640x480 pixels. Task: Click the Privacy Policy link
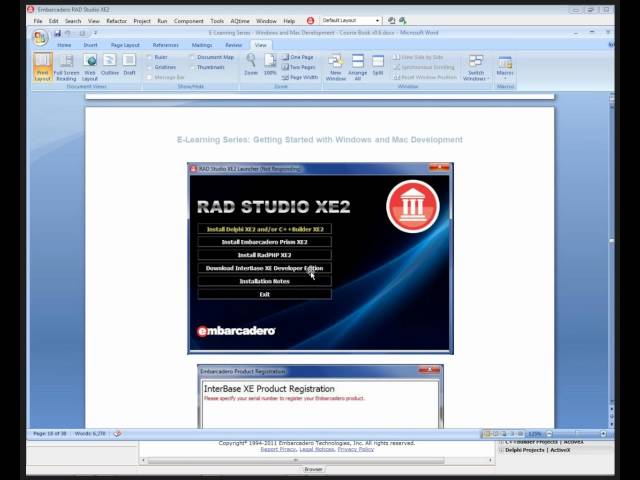tap(356, 449)
